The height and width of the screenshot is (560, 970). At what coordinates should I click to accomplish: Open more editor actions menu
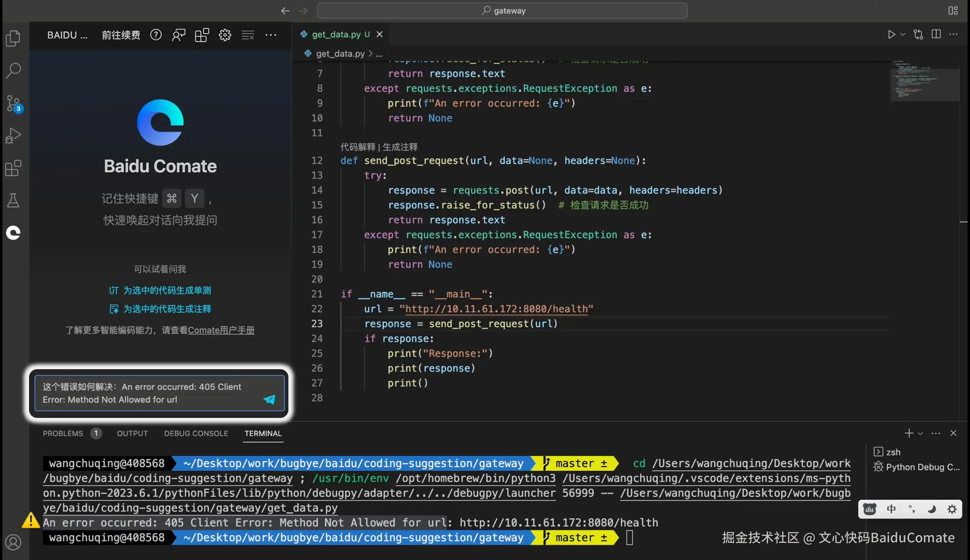click(953, 34)
